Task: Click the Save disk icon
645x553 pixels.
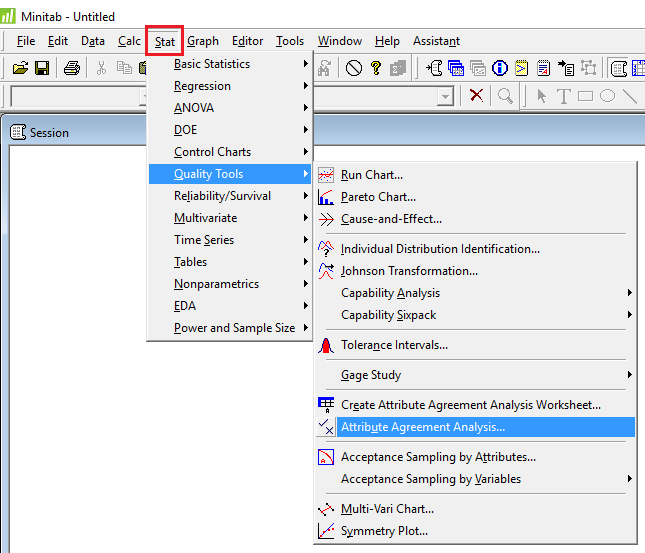Action: [42, 68]
